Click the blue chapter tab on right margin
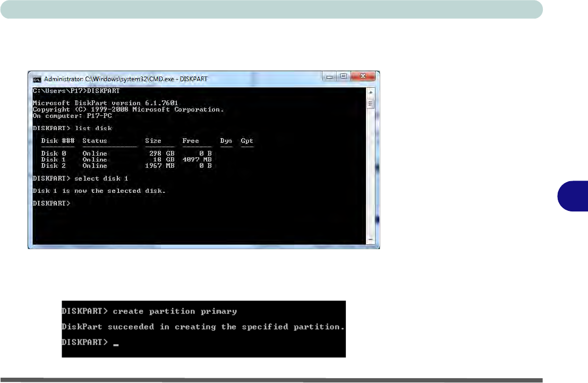 573,195
